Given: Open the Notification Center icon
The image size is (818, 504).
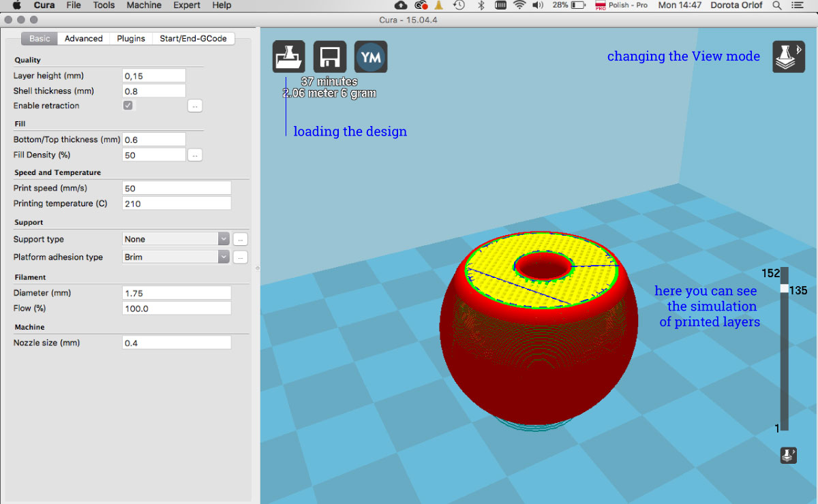Looking at the screenshot, I should point(798,5).
